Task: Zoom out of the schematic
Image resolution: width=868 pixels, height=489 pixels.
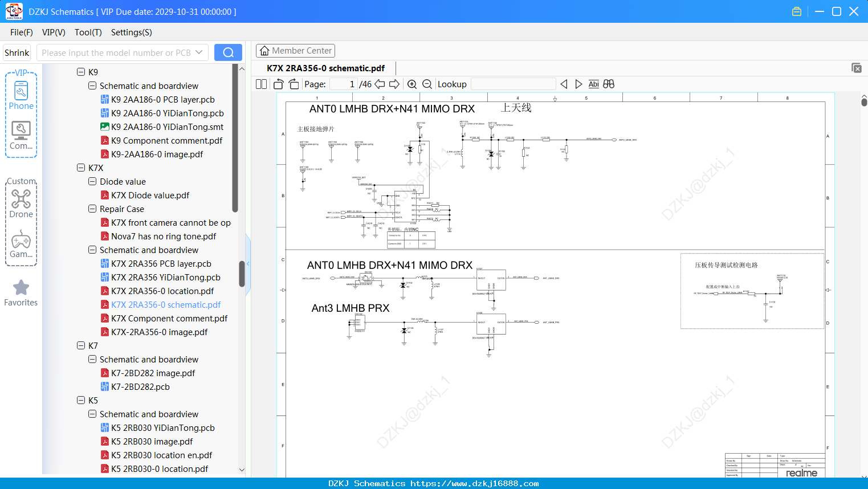Action: pos(427,84)
